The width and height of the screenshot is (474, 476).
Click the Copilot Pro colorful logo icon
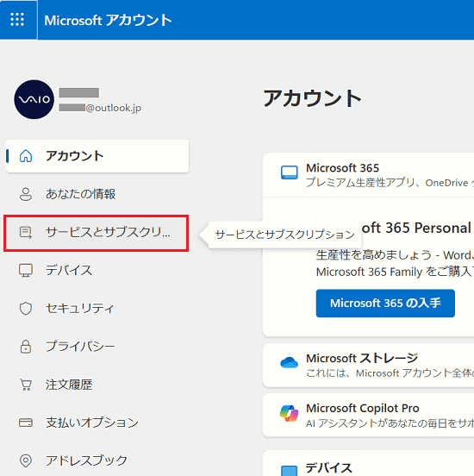coord(290,413)
